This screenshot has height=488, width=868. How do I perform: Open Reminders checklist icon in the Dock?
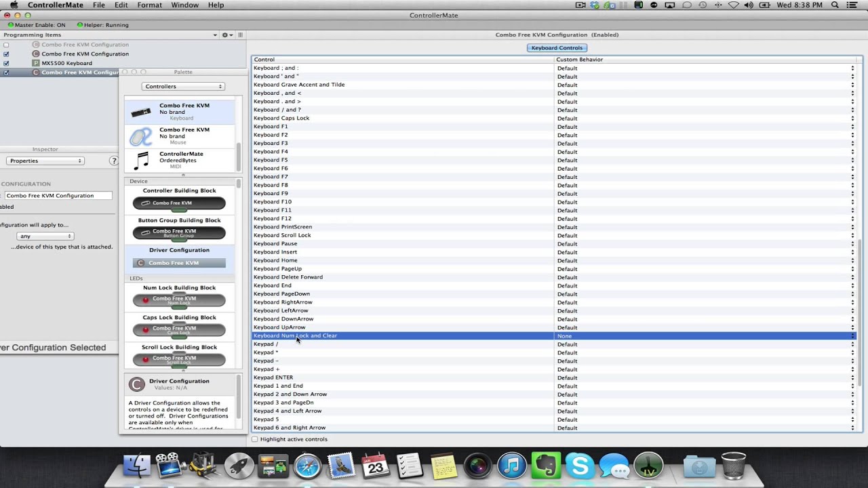click(410, 466)
